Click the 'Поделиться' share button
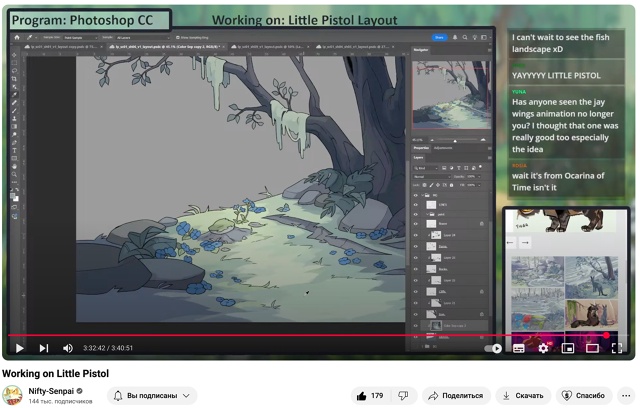Viewport: 640px width, 408px height. click(456, 396)
